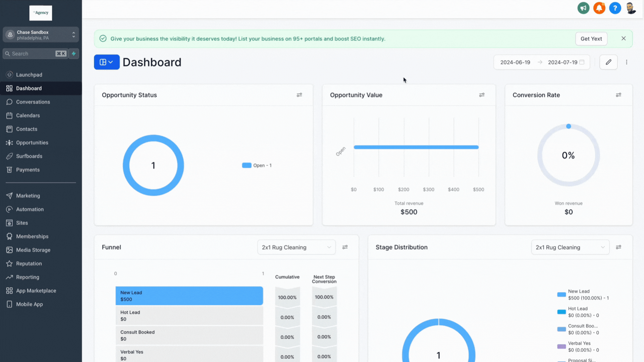Screen dimensions: 644x362
Task: Open the Chase Sandbox account switcher
Action: (x=41, y=35)
